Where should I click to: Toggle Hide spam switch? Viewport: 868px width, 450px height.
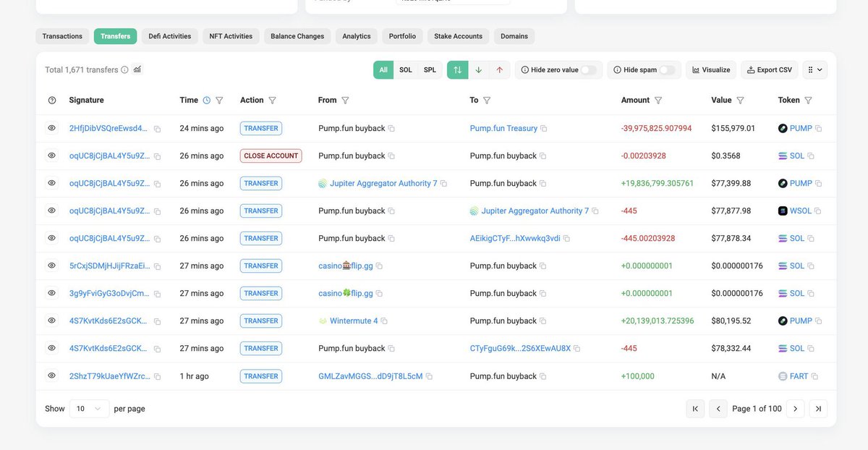(667, 70)
